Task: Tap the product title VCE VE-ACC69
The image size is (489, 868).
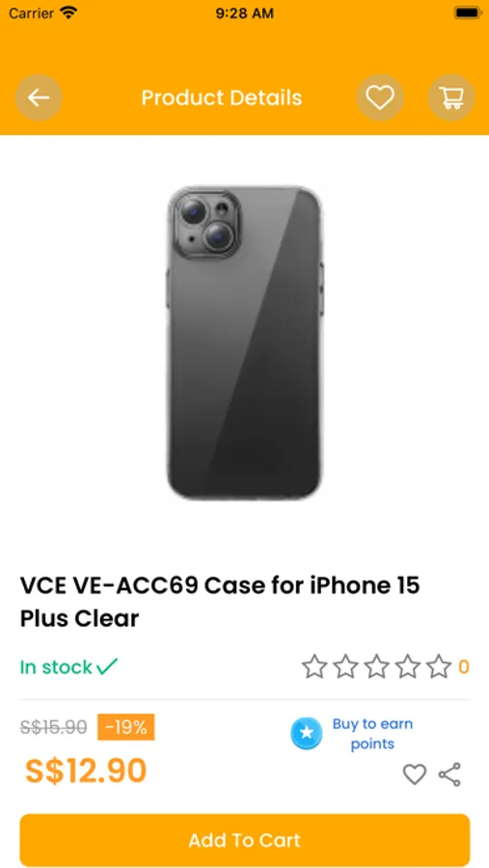Action: click(x=220, y=602)
